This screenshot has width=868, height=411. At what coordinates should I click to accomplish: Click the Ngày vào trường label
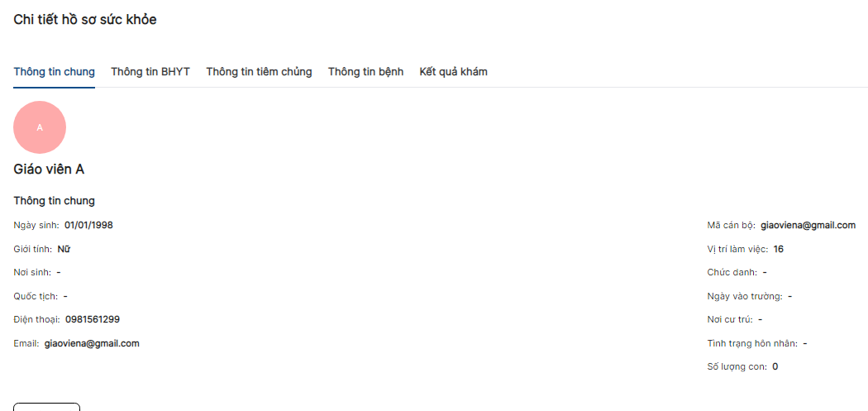click(745, 296)
